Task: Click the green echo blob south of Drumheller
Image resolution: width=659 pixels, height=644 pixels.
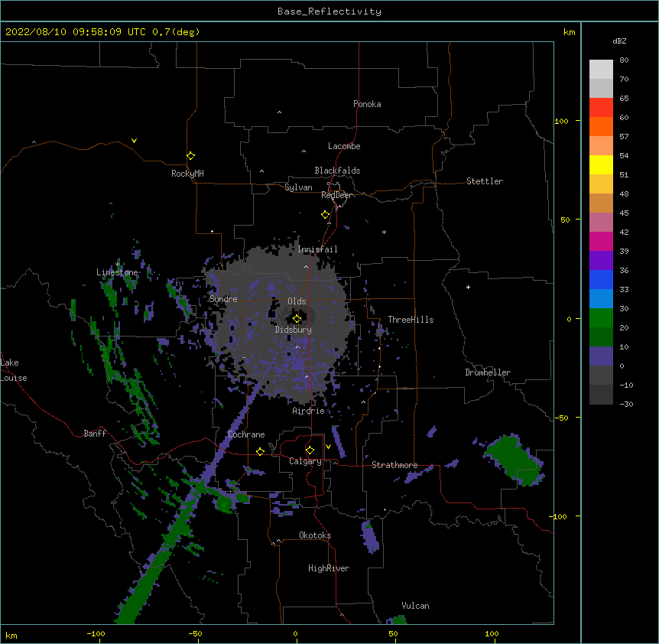Action: [515, 460]
